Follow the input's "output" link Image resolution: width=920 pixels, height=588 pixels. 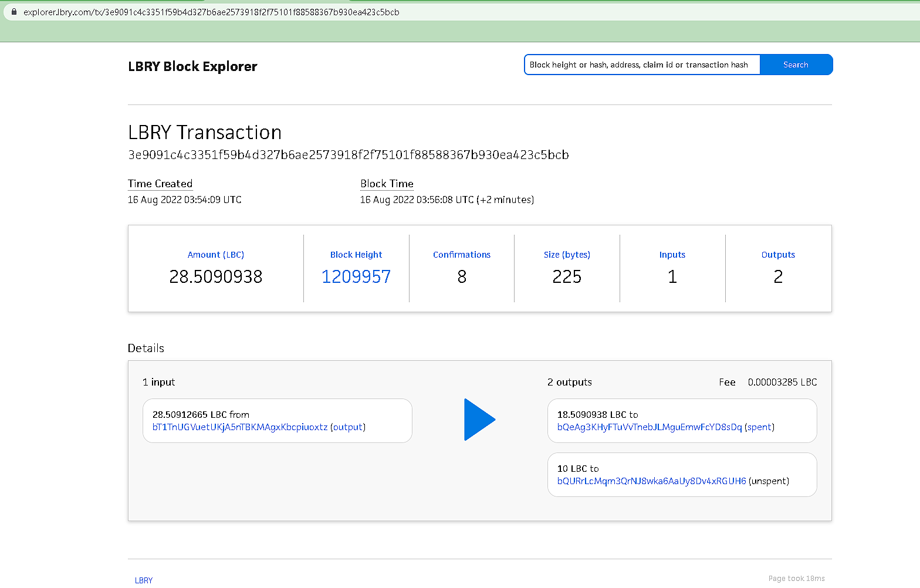(x=348, y=427)
